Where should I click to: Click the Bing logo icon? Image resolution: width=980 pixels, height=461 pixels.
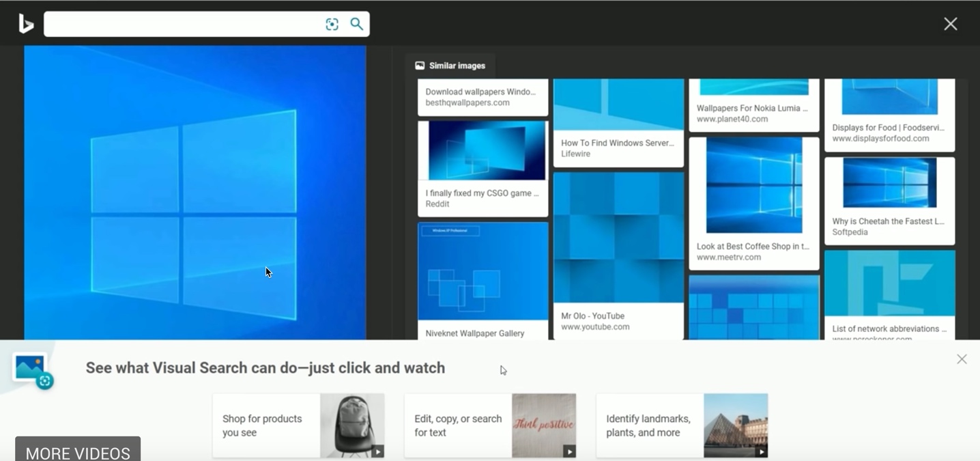click(26, 24)
